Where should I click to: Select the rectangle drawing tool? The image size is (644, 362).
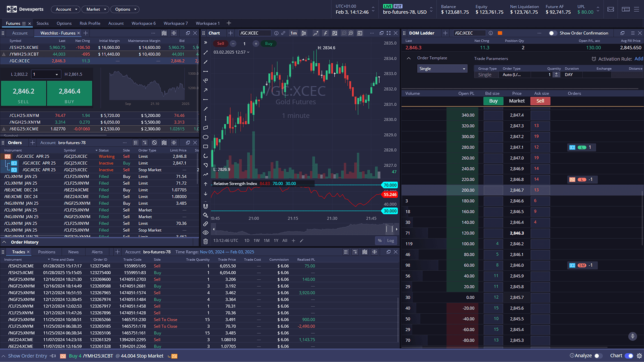(205, 147)
